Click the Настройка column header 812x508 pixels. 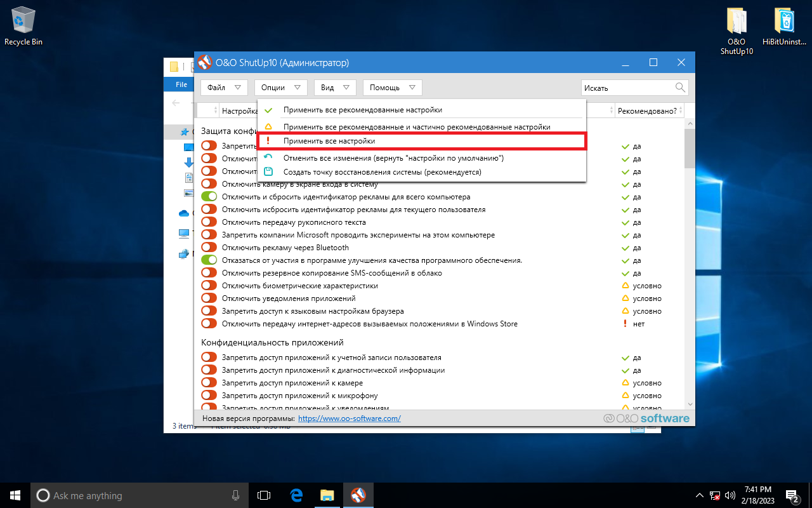click(x=239, y=110)
